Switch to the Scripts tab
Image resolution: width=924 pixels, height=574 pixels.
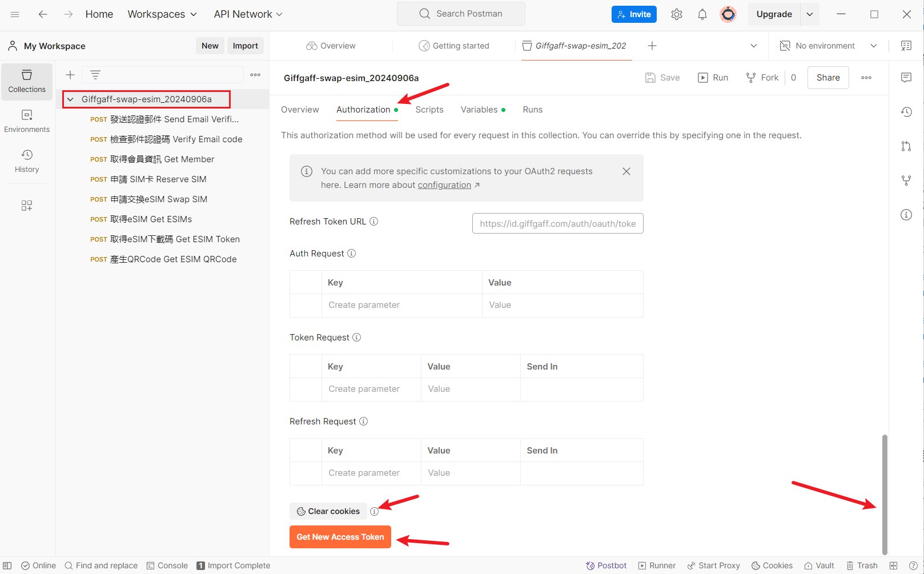[429, 110]
